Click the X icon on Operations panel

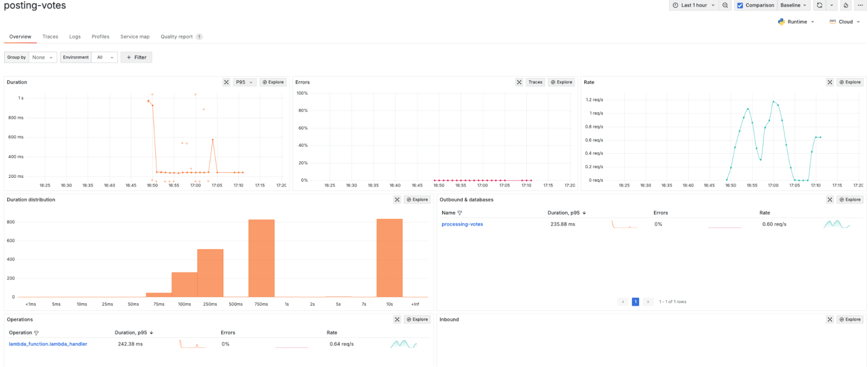[x=397, y=319]
